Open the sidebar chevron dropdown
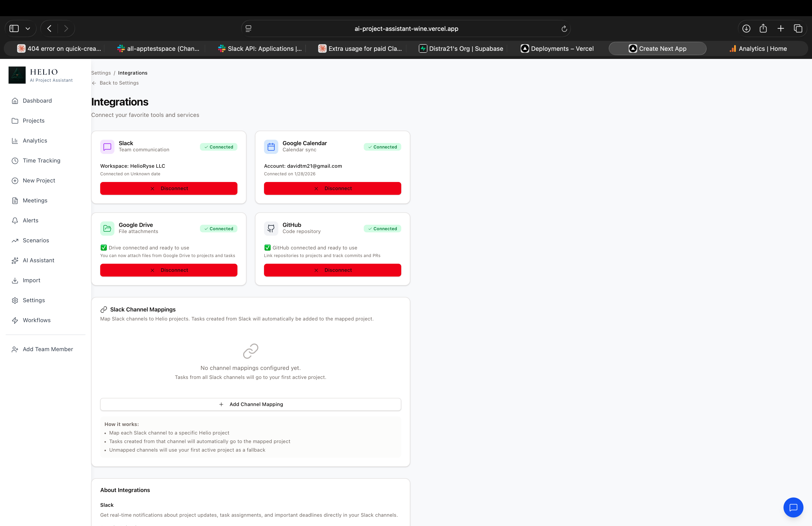The width and height of the screenshot is (812, 526). pos(28,28)
